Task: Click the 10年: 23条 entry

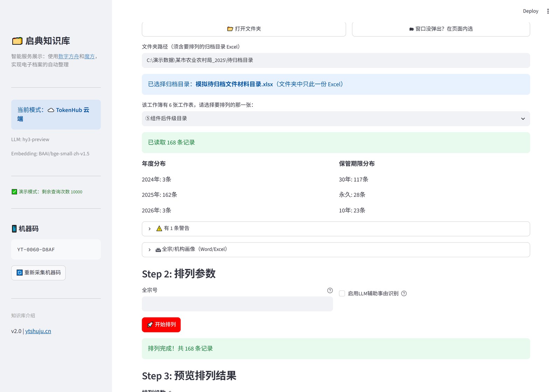Action: click(352, 210)
